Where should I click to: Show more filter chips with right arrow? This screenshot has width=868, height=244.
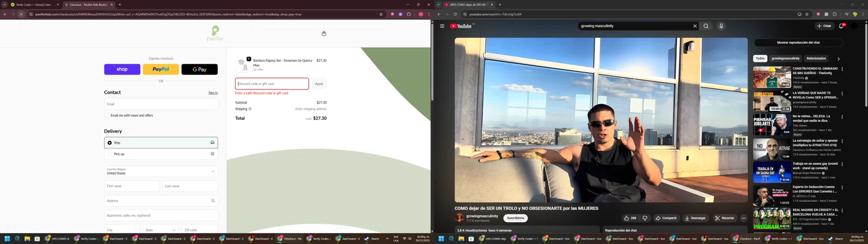pyautogui.click(x=838, y=58)
